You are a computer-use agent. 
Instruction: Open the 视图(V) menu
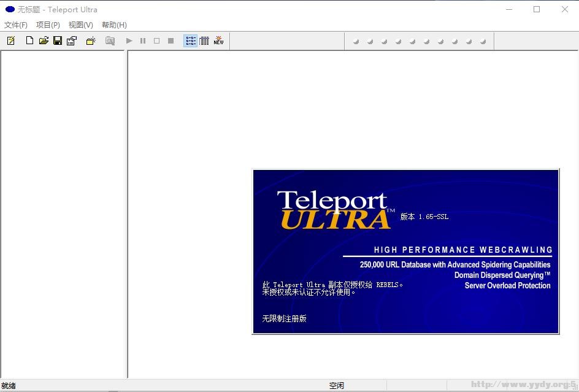[80, 25]
